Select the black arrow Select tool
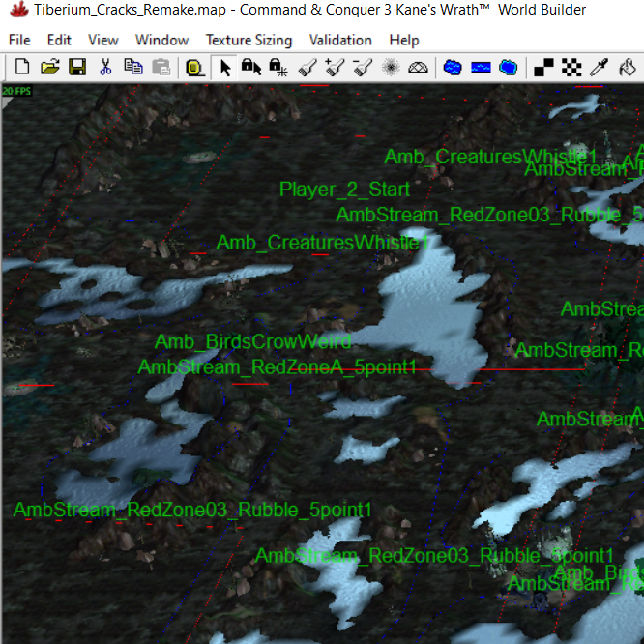This screenshot has height=644, width=644. (224, 68)
